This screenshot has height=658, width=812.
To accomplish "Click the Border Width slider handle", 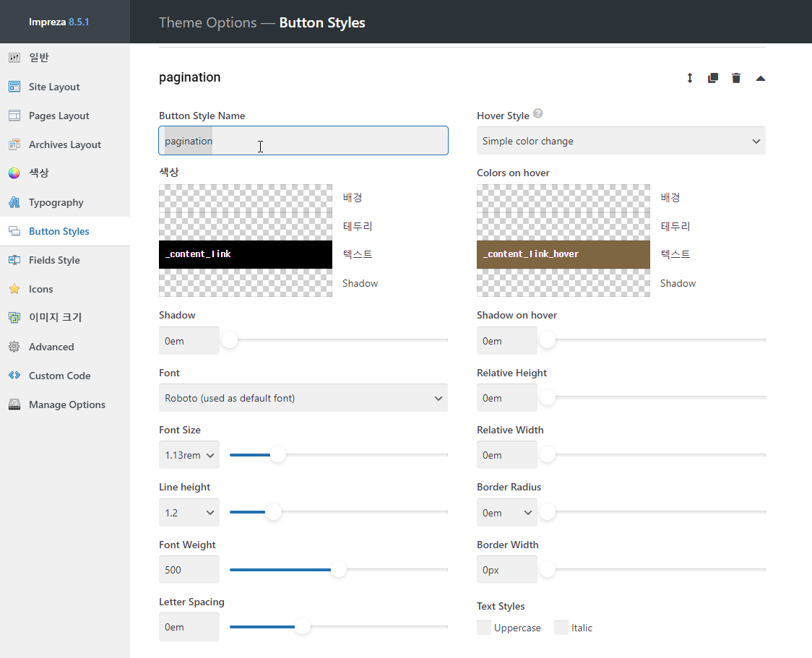I will pos(548,569).
